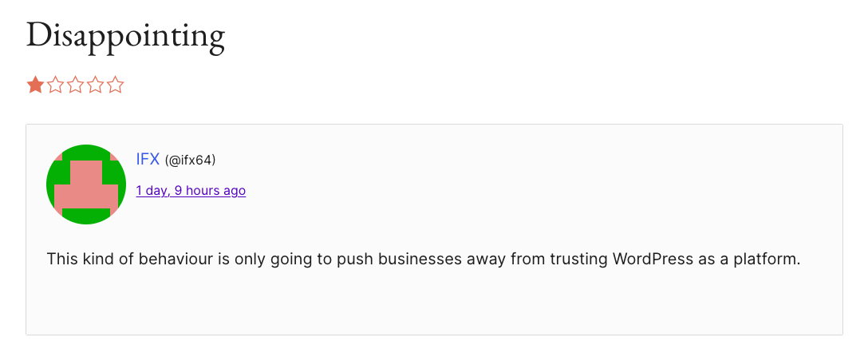Click the "Disappointing" review heading
The width and height of the screenshot is (868, 349).
coord(125,35)
